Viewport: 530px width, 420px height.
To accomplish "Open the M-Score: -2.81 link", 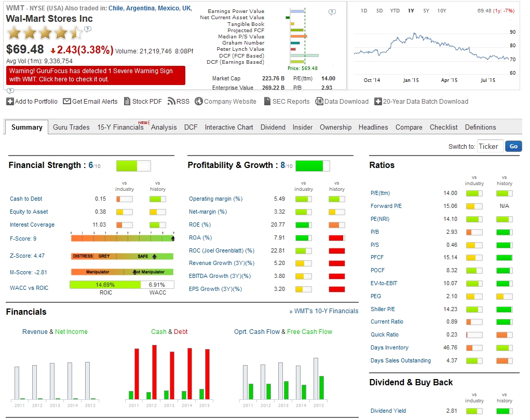I will click(29, 272).
